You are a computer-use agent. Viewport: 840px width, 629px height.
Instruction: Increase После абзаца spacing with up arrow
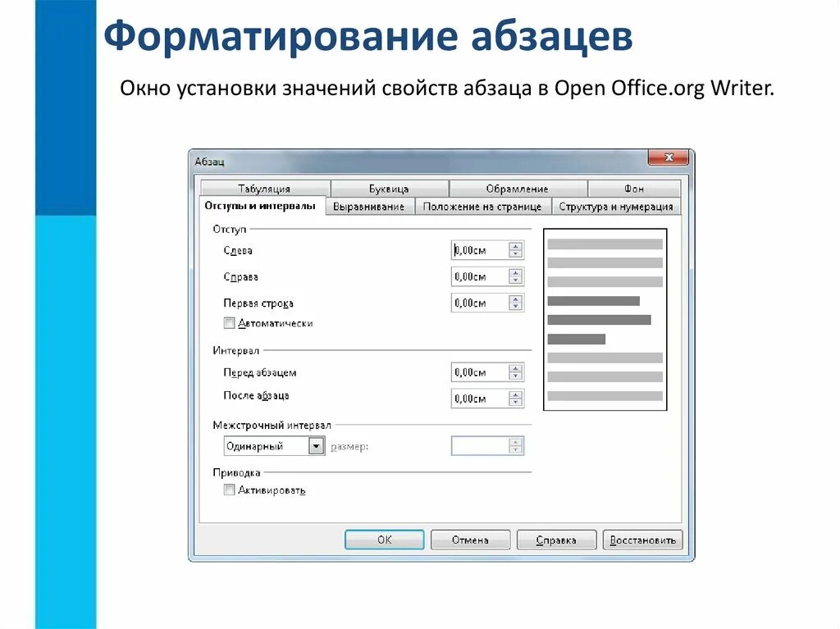point(516,394)
